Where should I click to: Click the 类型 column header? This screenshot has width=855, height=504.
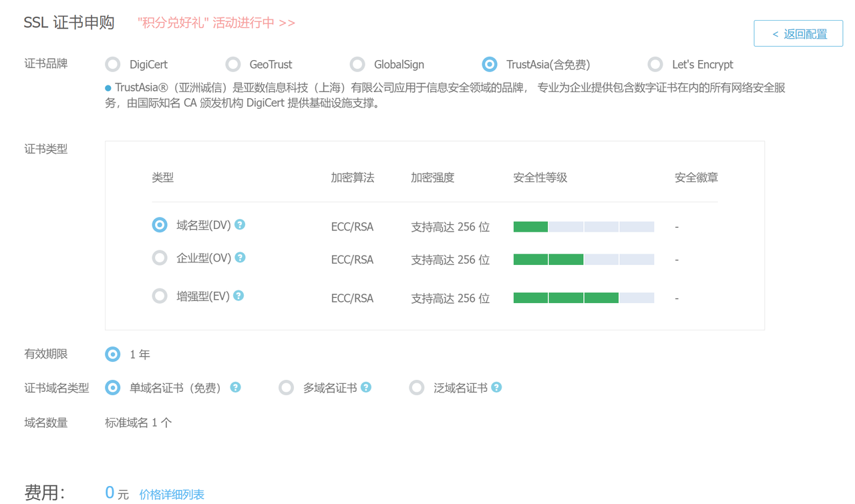pyautogui.click(x=163, y=178)
